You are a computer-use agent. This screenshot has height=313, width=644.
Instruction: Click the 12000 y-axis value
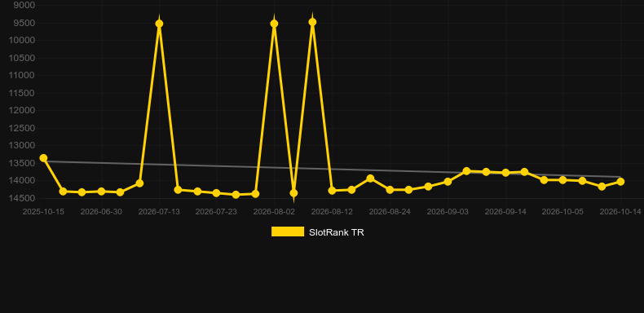point(22,111)
